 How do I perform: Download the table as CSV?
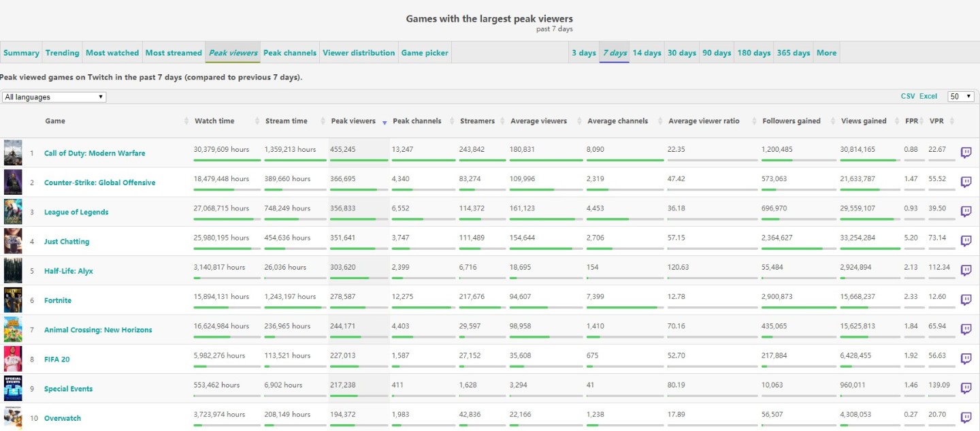pos(908,97)
